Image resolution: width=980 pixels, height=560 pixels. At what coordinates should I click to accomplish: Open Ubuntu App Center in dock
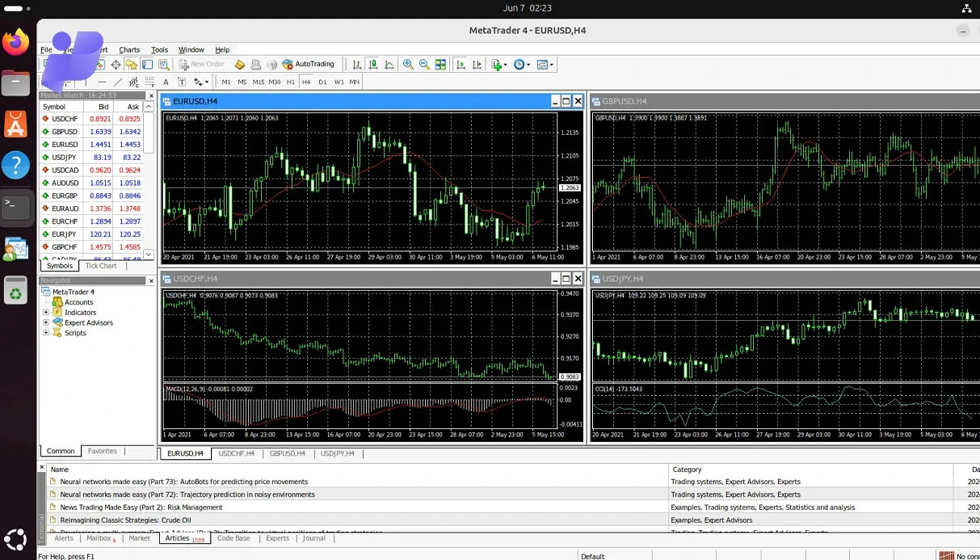[x=15, y=124]
